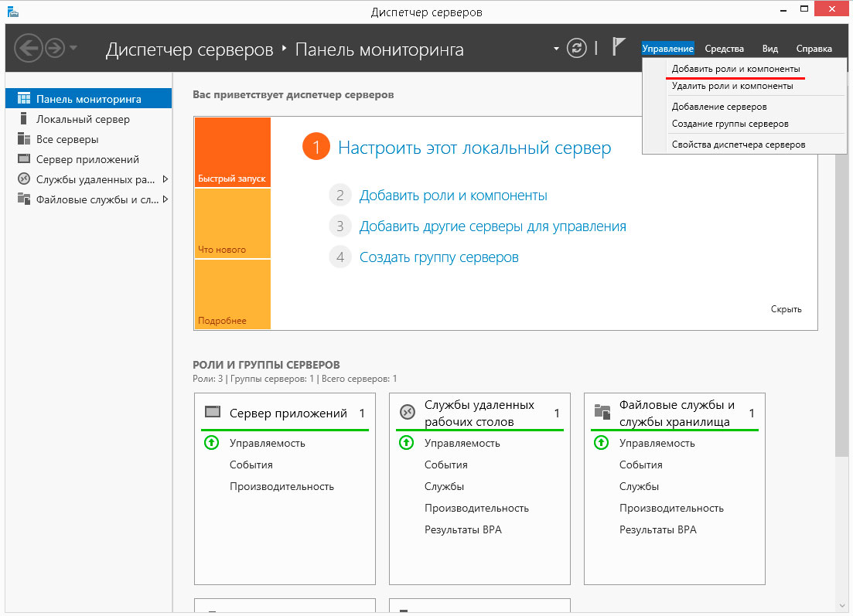
Task: Click the green Управляемость status icon under Сервер приложений
Action: pyautogui.click(x=211, y=443)
